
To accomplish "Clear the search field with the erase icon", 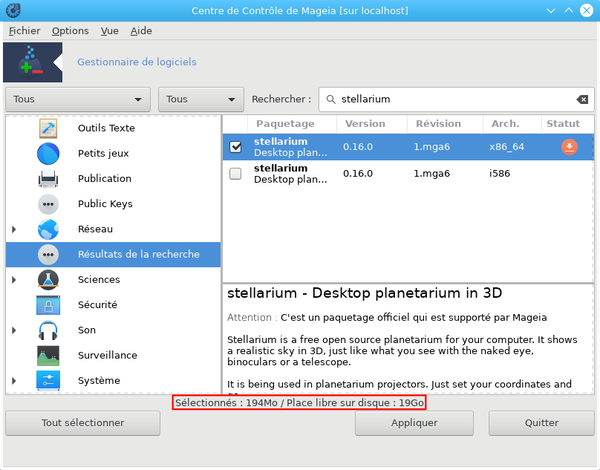I will (x=582, y=100).
